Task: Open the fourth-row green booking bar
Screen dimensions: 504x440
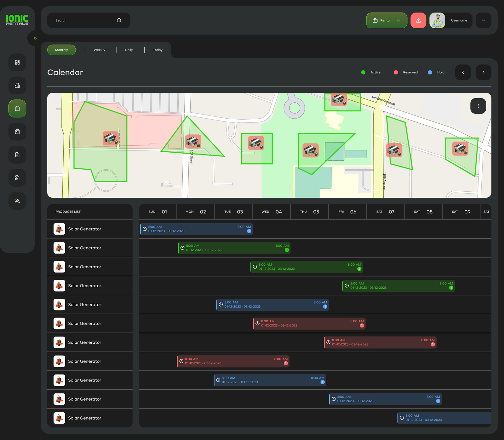Action: (x=398, y=286)
